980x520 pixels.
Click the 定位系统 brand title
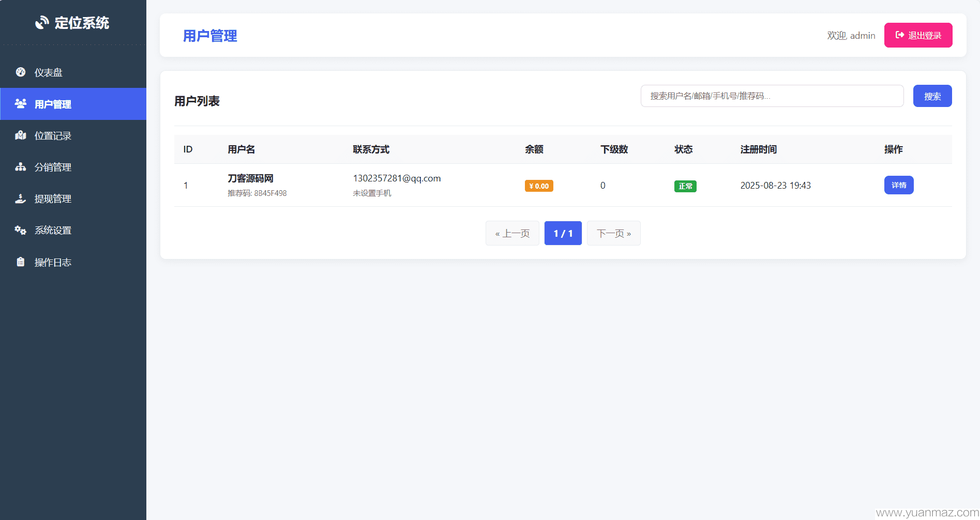pos(82,23)
